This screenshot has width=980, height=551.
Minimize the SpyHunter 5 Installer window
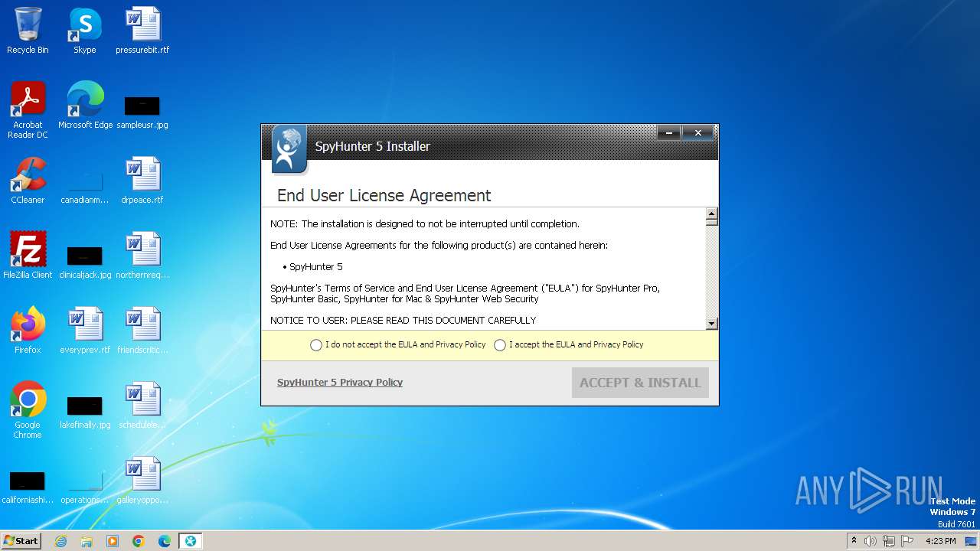click(x=669, y=133)
